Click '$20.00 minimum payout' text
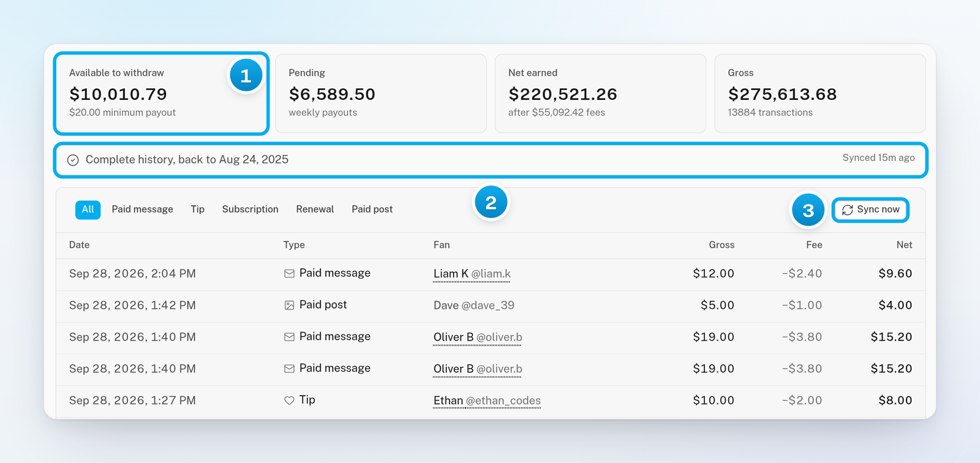Screen dimensions: 980x463 click(x=123, y=113)
